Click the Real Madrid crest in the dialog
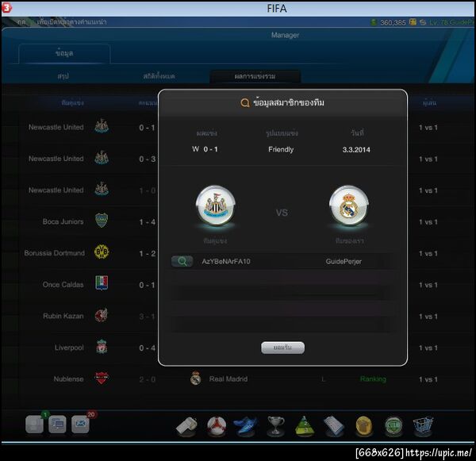 [x=349, y=206]
